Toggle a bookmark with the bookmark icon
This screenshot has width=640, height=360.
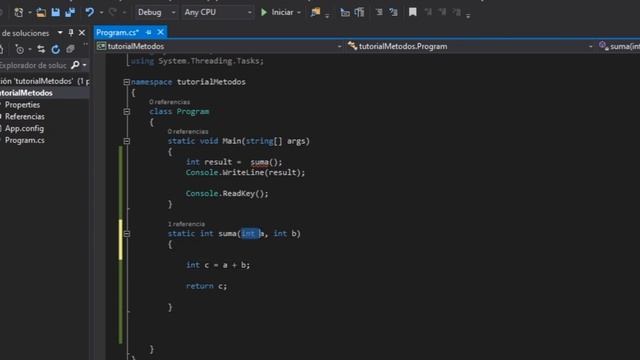[413, 12]
